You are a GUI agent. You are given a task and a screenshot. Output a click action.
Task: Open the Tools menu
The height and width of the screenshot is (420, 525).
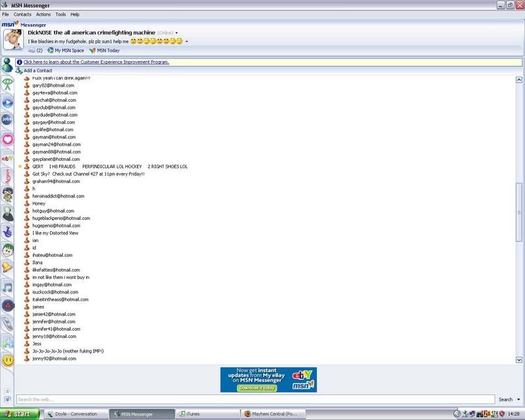60,14
